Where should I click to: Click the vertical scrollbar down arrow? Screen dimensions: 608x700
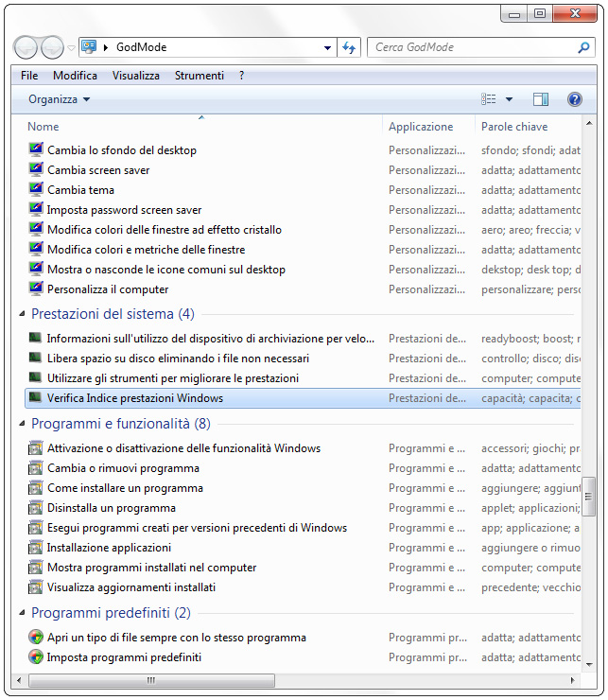(x=589, y=664)
